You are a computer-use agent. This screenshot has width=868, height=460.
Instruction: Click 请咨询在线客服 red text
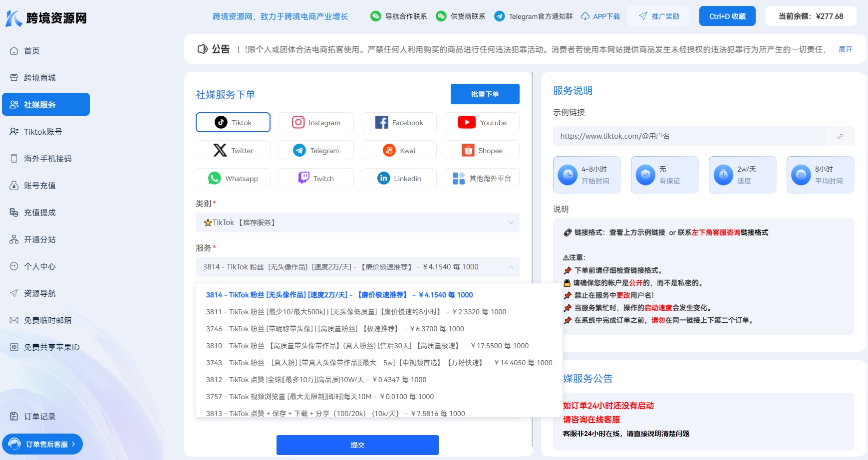[591, 420]
